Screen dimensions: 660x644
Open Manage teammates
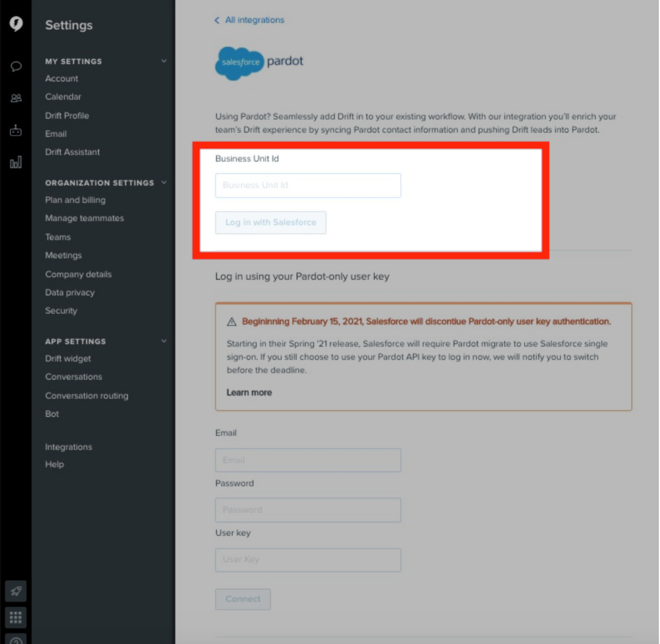coord(85,218)
